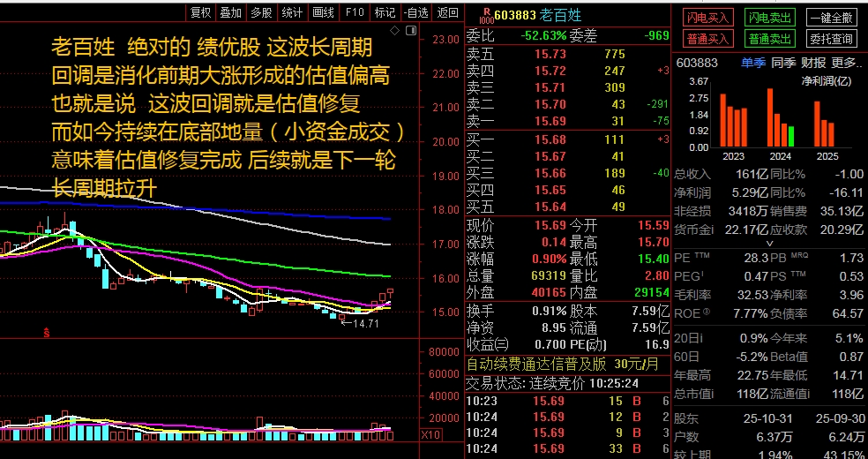Viewport: 868px width, 459px height.
Task: Expand the down chevron under 货币金
Action: point(769,243)
